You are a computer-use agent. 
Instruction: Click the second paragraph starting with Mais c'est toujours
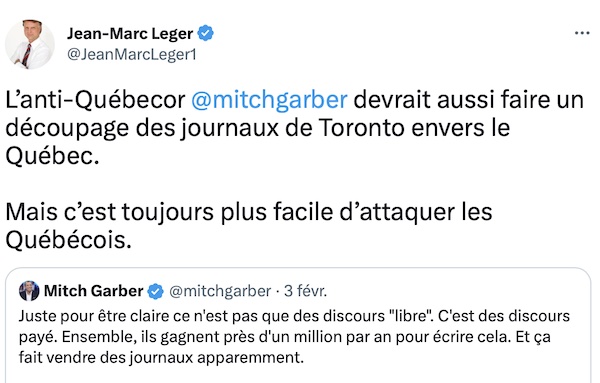coord(249,226)
